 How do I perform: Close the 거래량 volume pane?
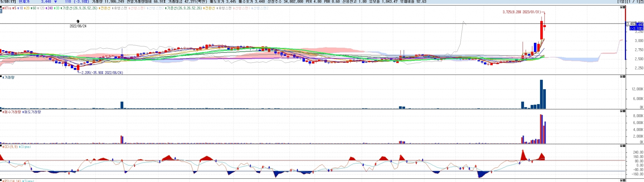[x=624, y=77]
